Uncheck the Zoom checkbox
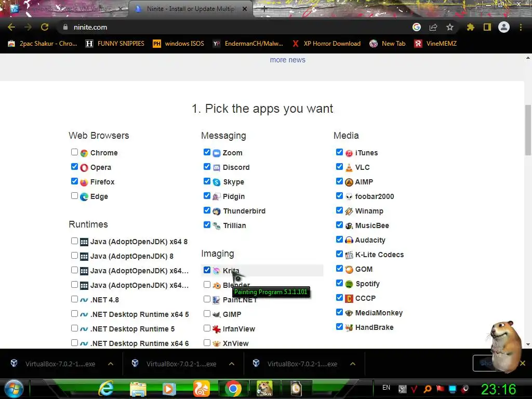This screenshot has height=399, width=532. pyautogui.click(x=207, y=152)
